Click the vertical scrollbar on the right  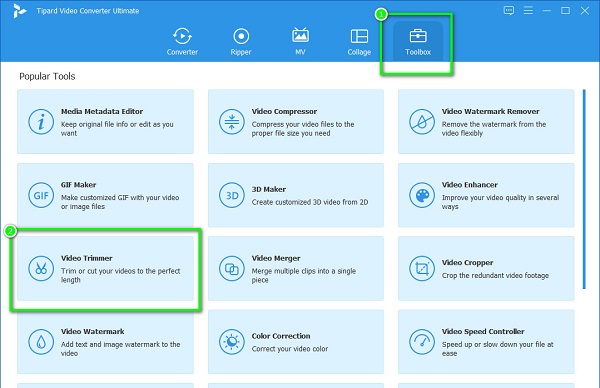click(x=584, y=189)
